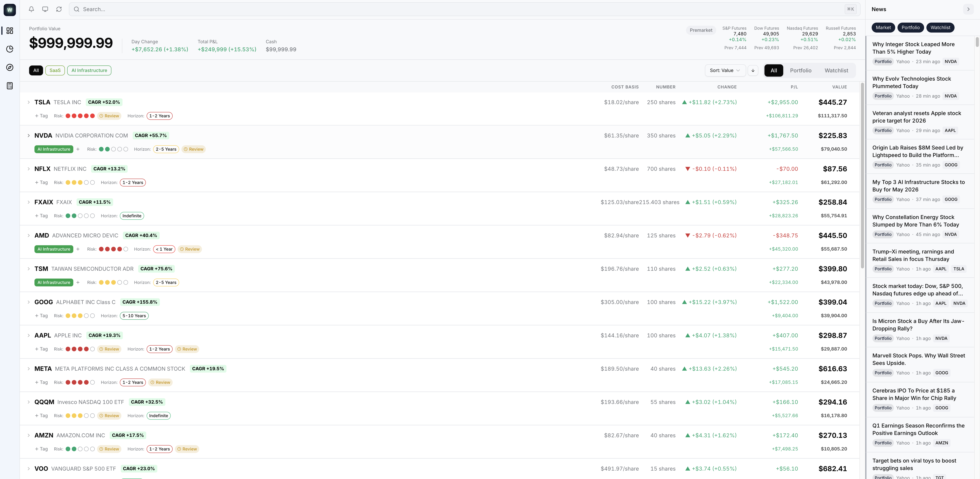Add a tag to the NFLX row
Viewport: 980px width, 479px height.
[42, 183]
